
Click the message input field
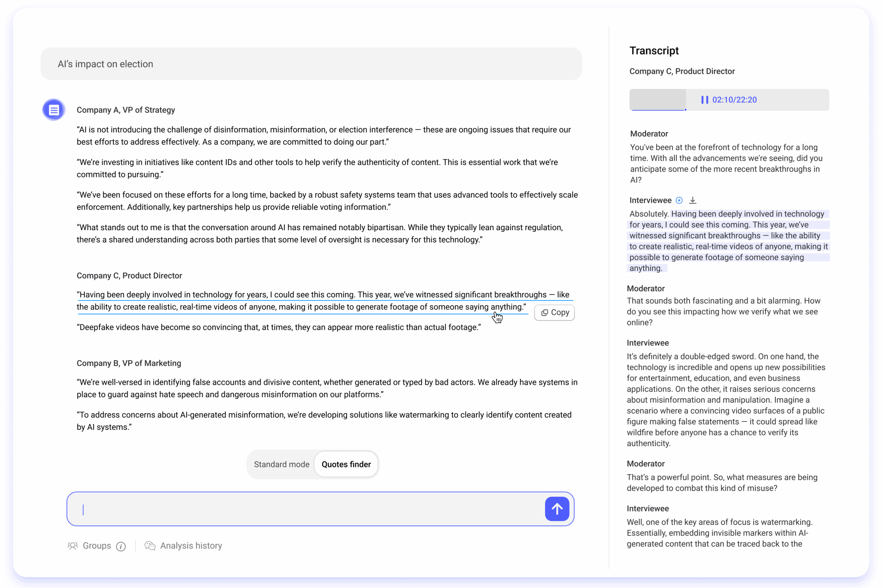[x=321, y=509]
